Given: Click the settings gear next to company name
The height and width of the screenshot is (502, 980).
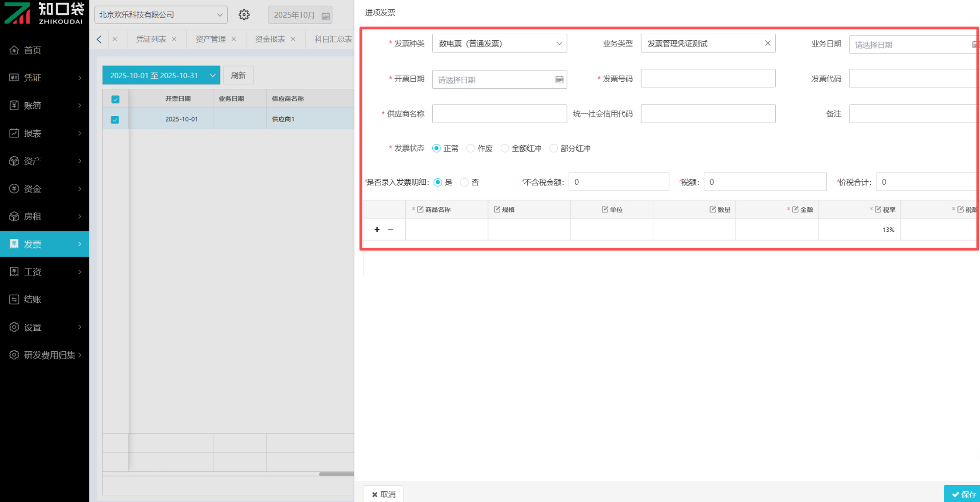Looking at the screenshot, I should 244,15.
